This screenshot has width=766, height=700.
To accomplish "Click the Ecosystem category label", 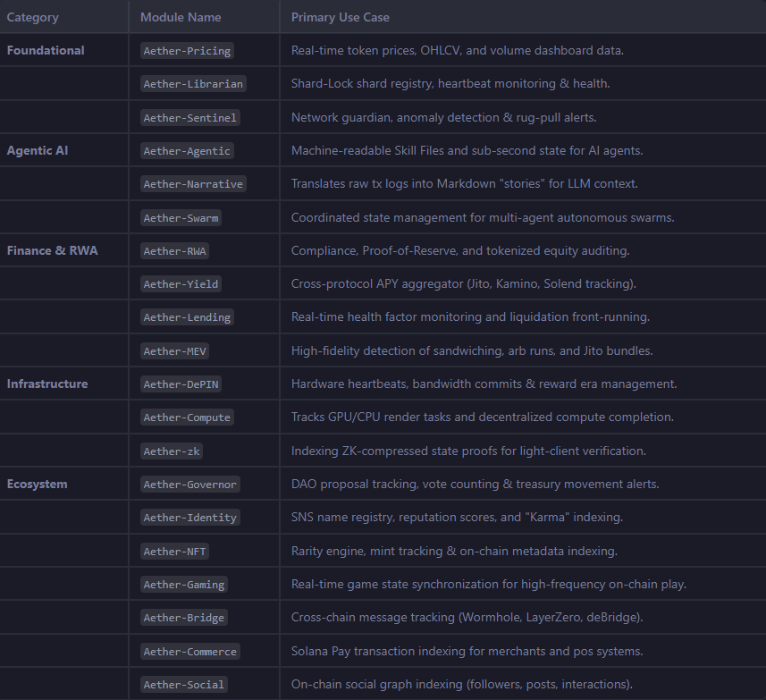I will 38,484.
